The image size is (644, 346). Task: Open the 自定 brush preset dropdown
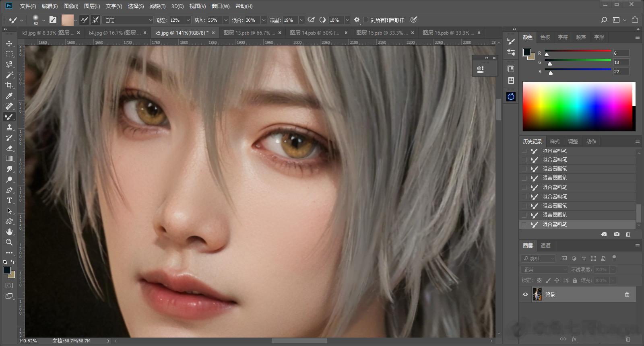[x=128, y=20]
